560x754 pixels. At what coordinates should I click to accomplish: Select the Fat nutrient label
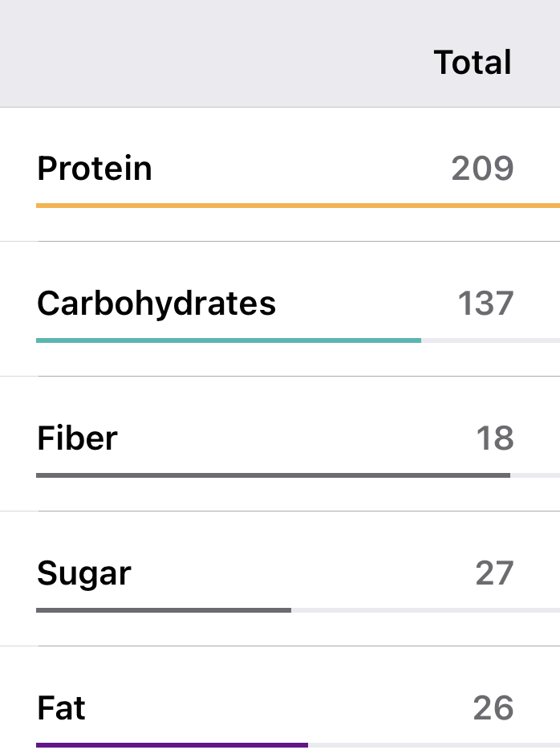coord(62,708)
